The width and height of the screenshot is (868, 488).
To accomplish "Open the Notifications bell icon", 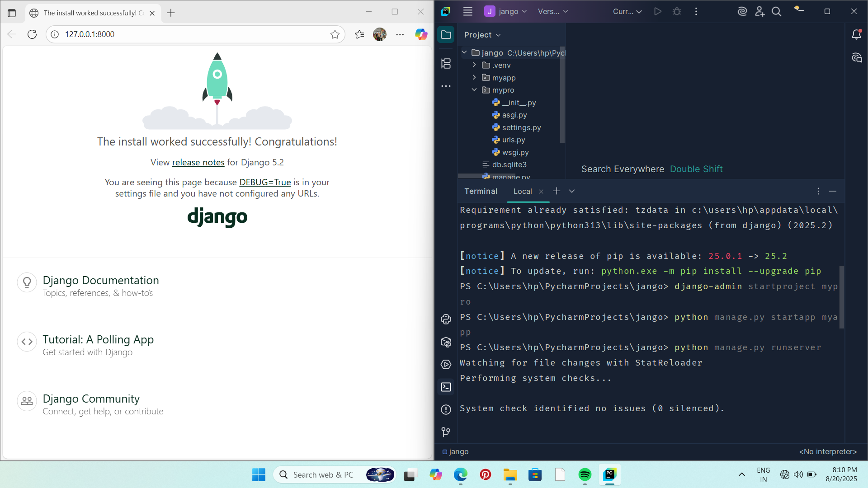I will [856, 34].
